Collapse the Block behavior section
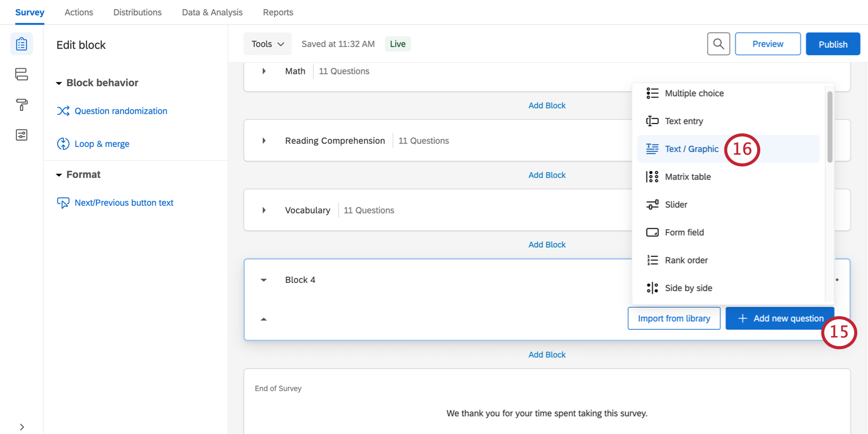Image resolution: width=868 pixels, height=434 pixels. [59, 83]
